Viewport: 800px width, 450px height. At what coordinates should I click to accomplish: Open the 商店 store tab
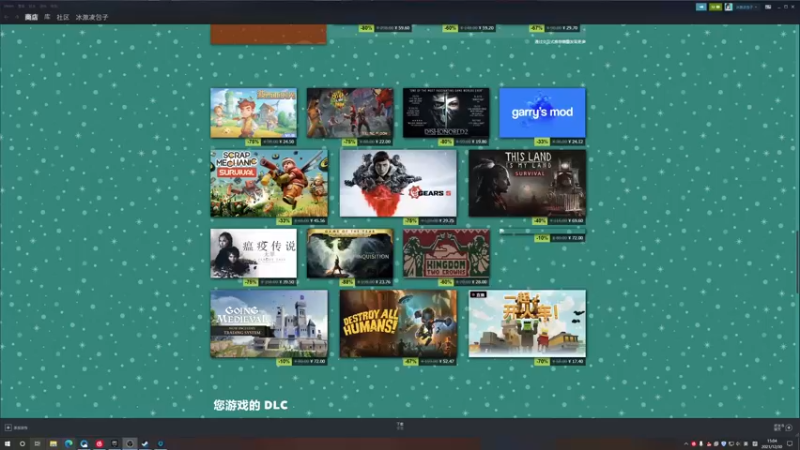click(31, 17)
